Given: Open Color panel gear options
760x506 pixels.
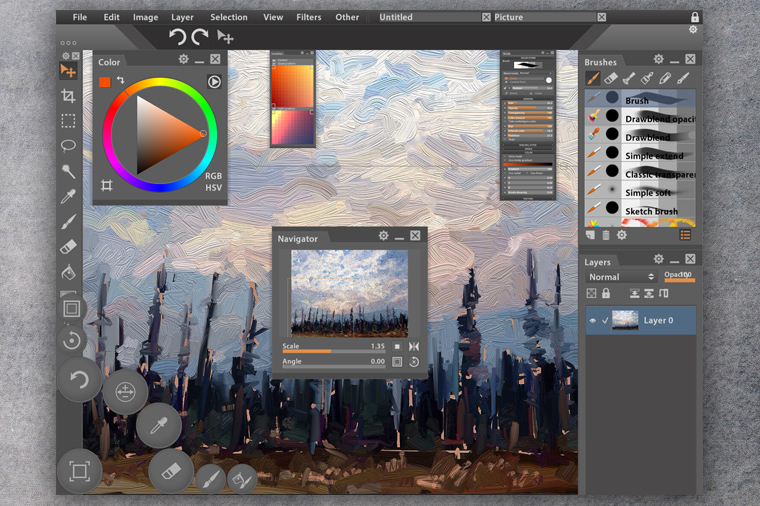Looking at the screenshot, I should point(183,59).
